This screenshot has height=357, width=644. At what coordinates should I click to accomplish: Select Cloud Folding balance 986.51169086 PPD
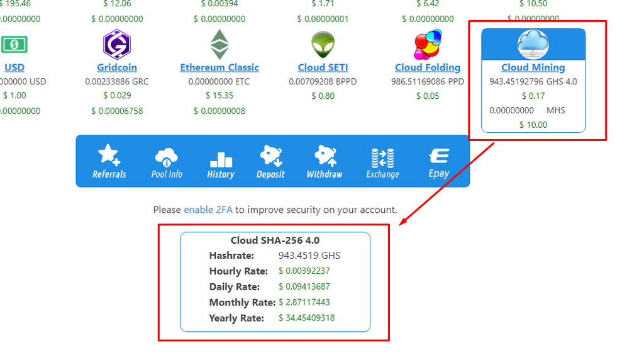tap(428, 81)
